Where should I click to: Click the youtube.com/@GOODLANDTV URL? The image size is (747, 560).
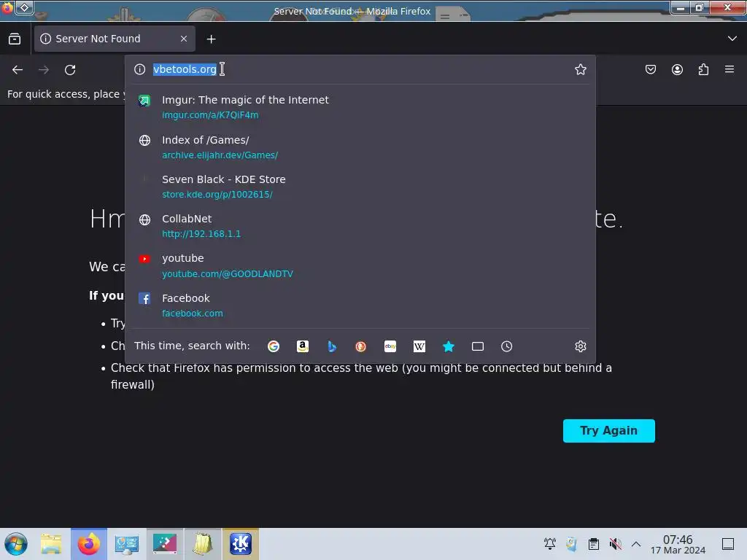click(x=228, y=274)
